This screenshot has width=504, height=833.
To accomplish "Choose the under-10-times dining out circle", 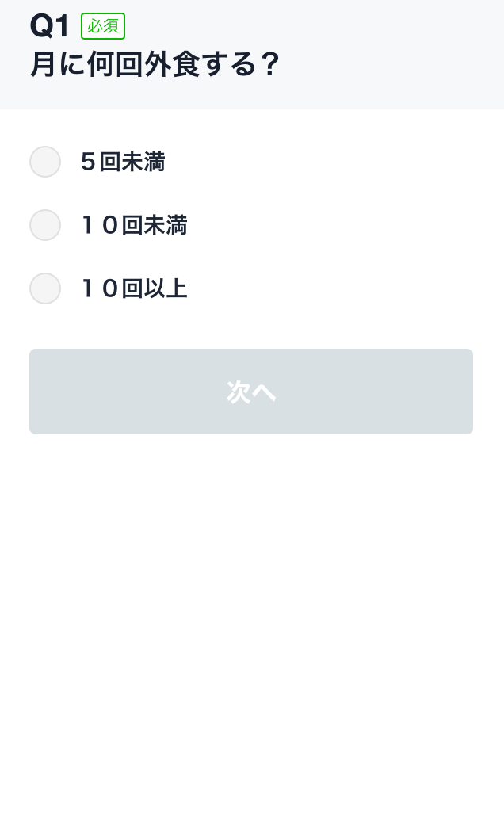I will click(x=45, y=225).
